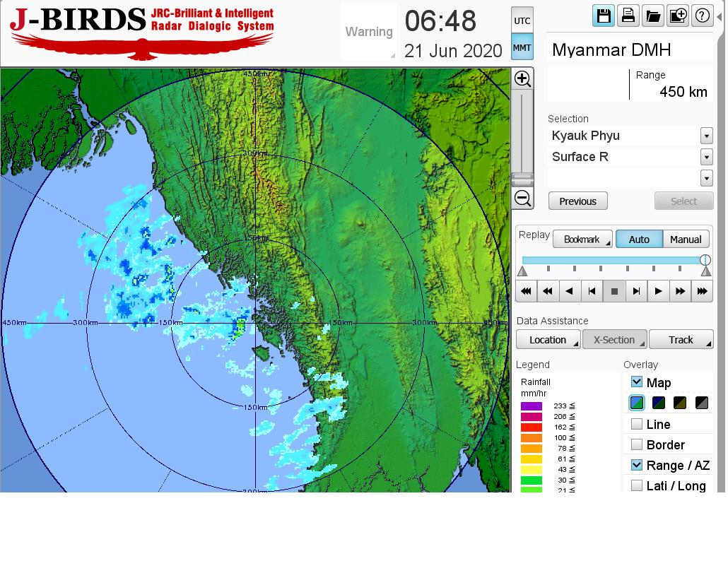
Task: Click the Print icon
Action: coord(628,16)
